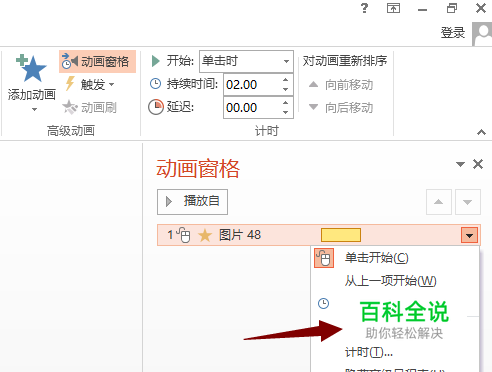Choose Start With Previous (从上一项开始) menu item

[395, 281]
